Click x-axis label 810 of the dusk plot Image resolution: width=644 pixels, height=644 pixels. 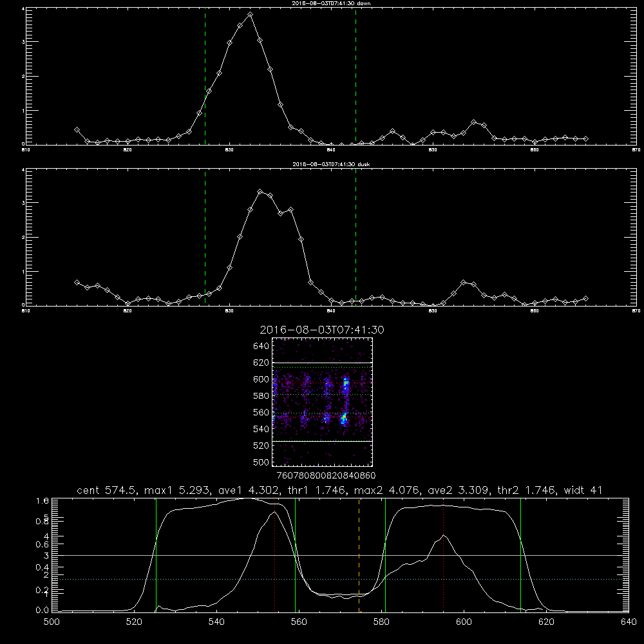coord(26,311)
